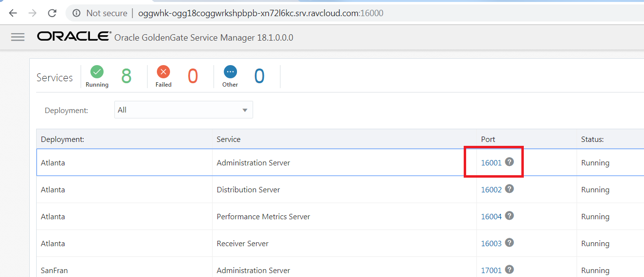View site info Not secure icon
The height and width of the screenshot is (277, 644).
coord(76,13)
